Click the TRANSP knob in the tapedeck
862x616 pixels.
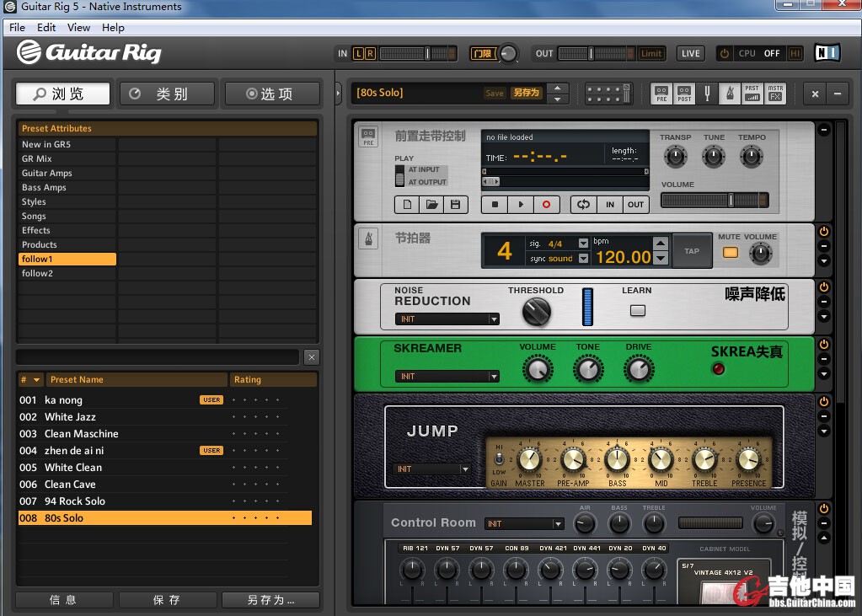tap(676, 157)
